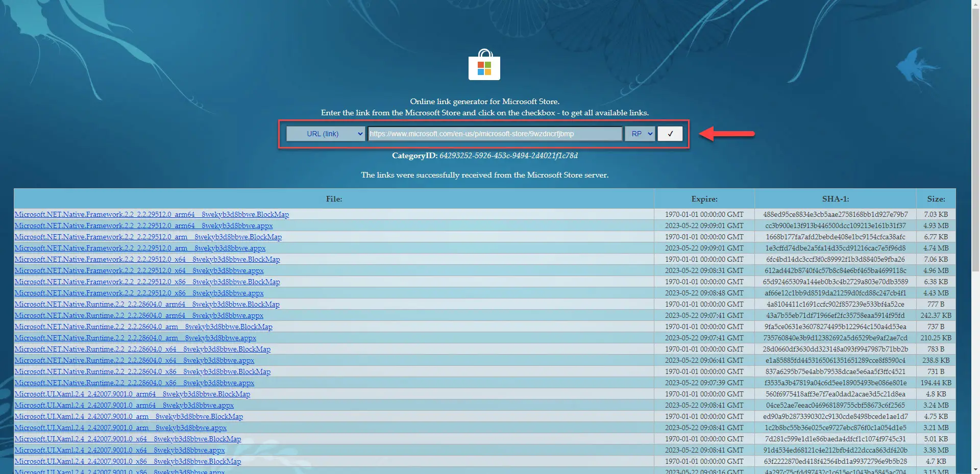Image resolution: width=980 pixels, height=474 pixels.
Task: Click expire date 2023-05-22 09:08:48 GMT
Action: (x=704, y=293)
